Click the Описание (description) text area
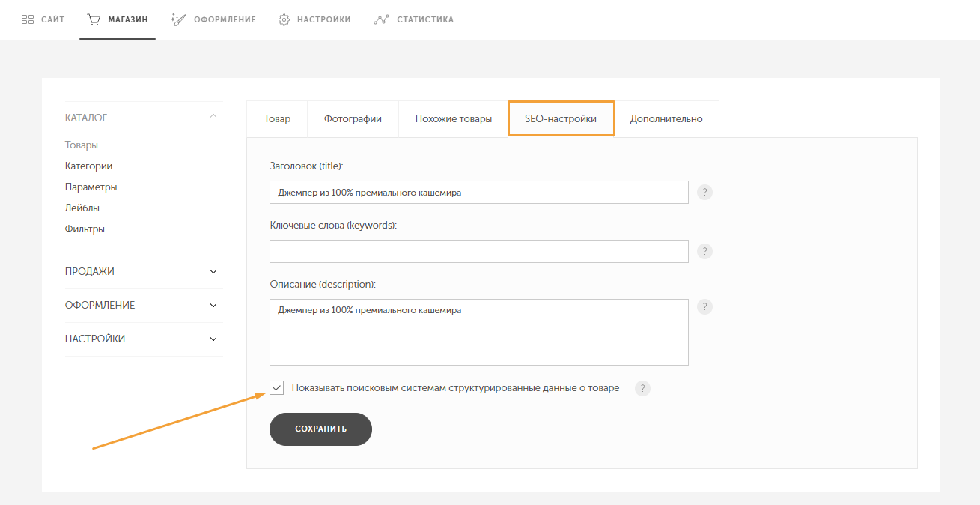 [x=479, y=333]
